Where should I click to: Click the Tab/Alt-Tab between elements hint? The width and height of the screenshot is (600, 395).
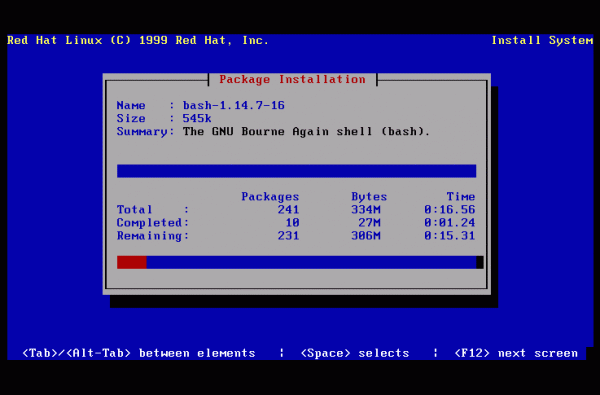tap(139, 353)
